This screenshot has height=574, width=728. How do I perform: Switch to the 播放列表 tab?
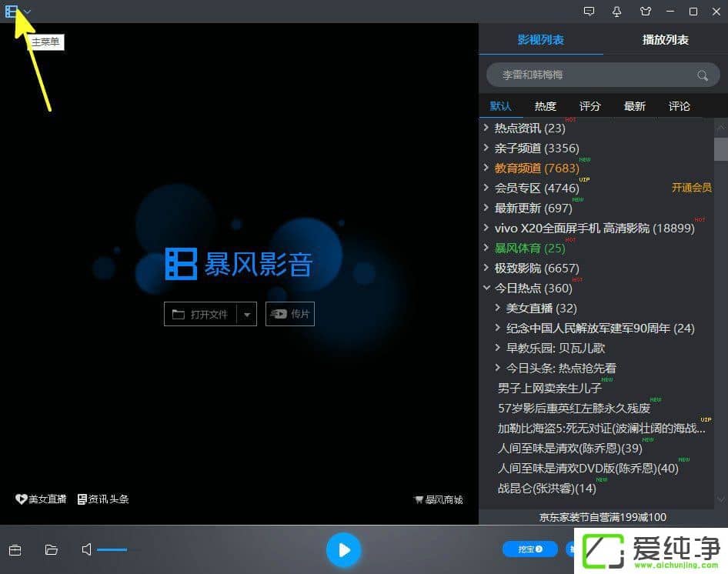(665, 40)
